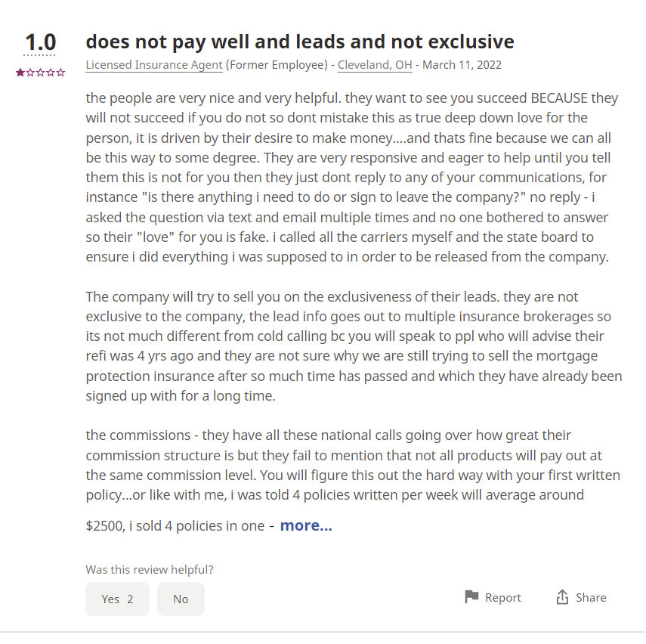
Task: Click the review title about pay and leads
Action: (300, 42)
